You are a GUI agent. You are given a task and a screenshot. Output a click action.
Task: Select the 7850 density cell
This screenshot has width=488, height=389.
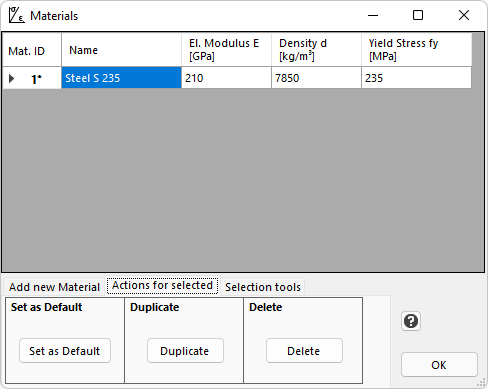(x=316, y=78)
